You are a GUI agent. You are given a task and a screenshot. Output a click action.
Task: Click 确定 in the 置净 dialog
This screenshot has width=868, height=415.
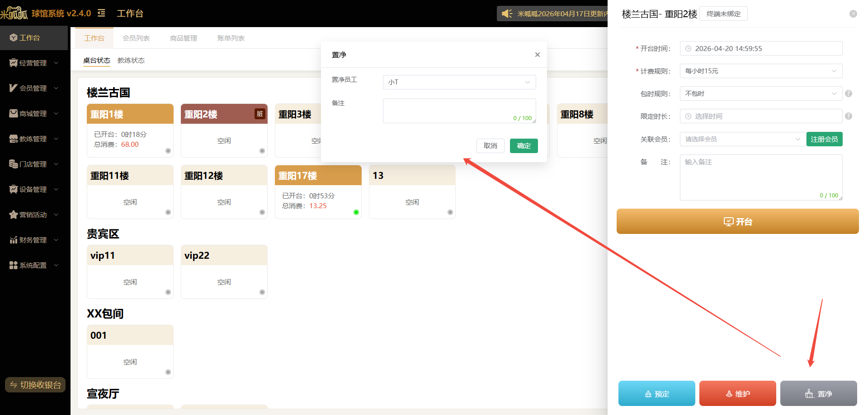point(524,146)
